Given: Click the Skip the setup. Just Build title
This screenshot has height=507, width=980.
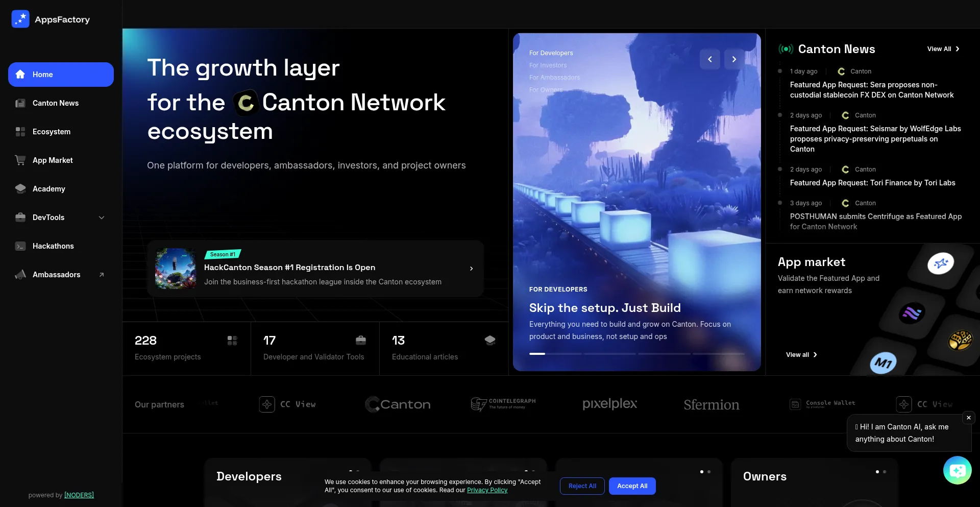Looking at the screenshot, I should click(605, 308).
